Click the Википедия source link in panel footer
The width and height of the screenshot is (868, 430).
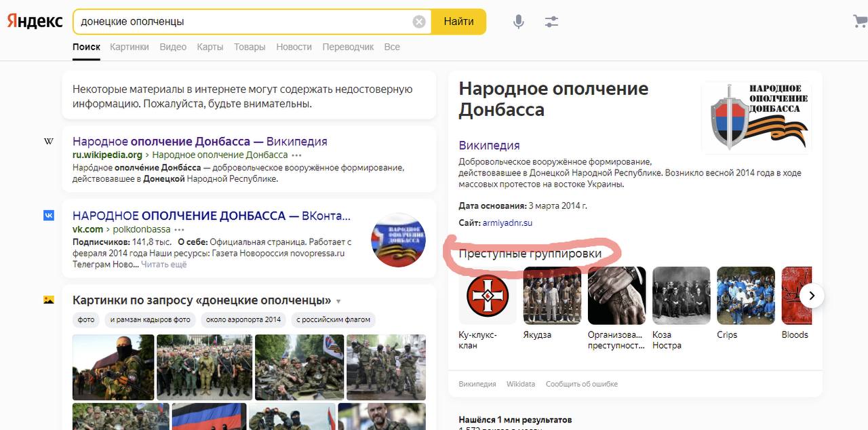(x=477, y=384)
